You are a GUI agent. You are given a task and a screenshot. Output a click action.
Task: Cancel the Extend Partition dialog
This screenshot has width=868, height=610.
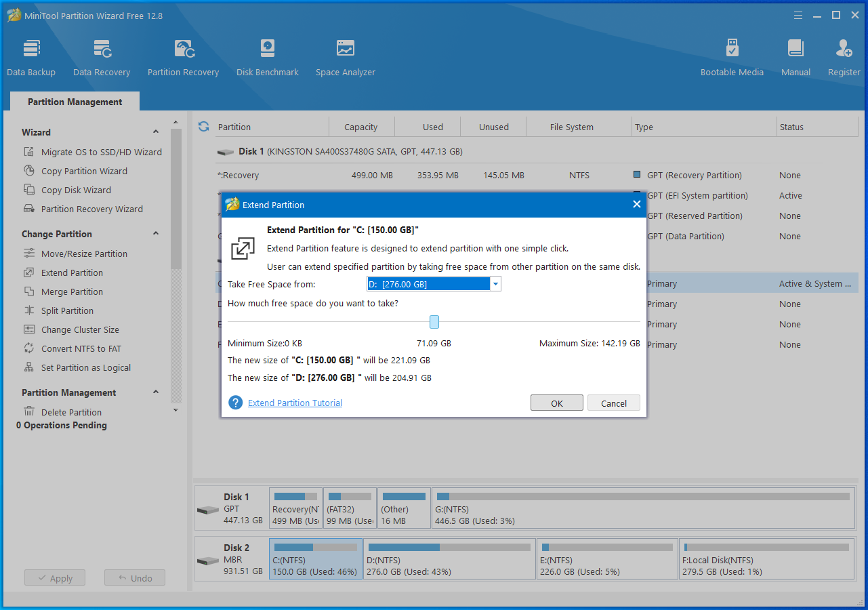614,403
